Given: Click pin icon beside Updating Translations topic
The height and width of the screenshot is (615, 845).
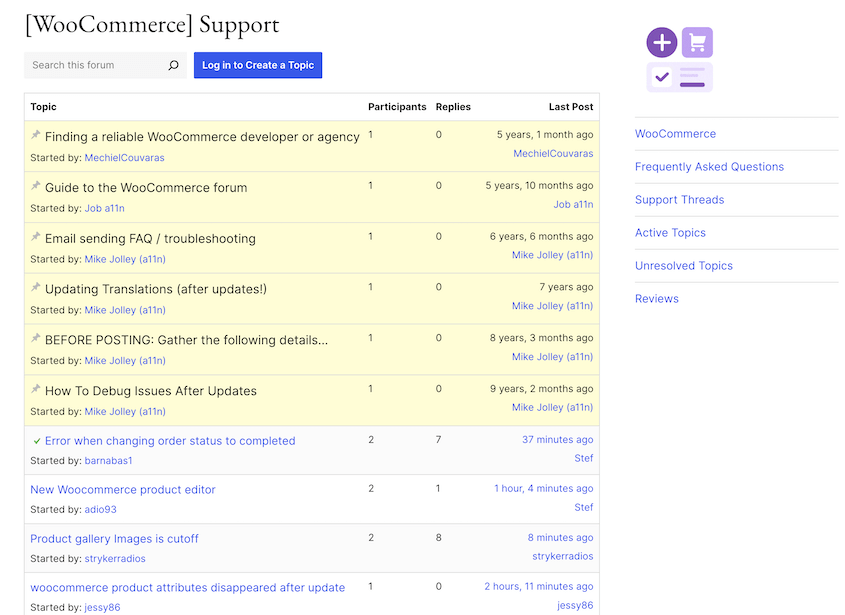Looking at the screenshot, I should (x=36, y=287).
